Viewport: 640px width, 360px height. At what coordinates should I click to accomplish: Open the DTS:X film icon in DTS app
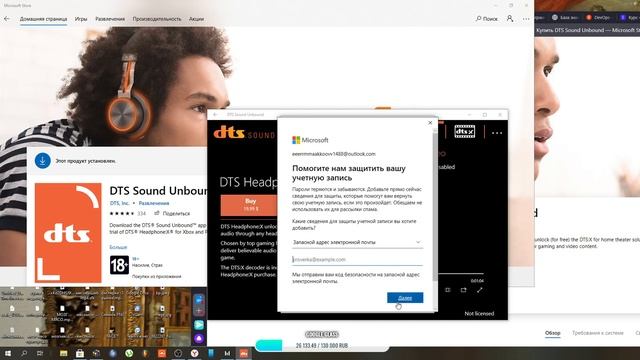(x=464, y=132)
